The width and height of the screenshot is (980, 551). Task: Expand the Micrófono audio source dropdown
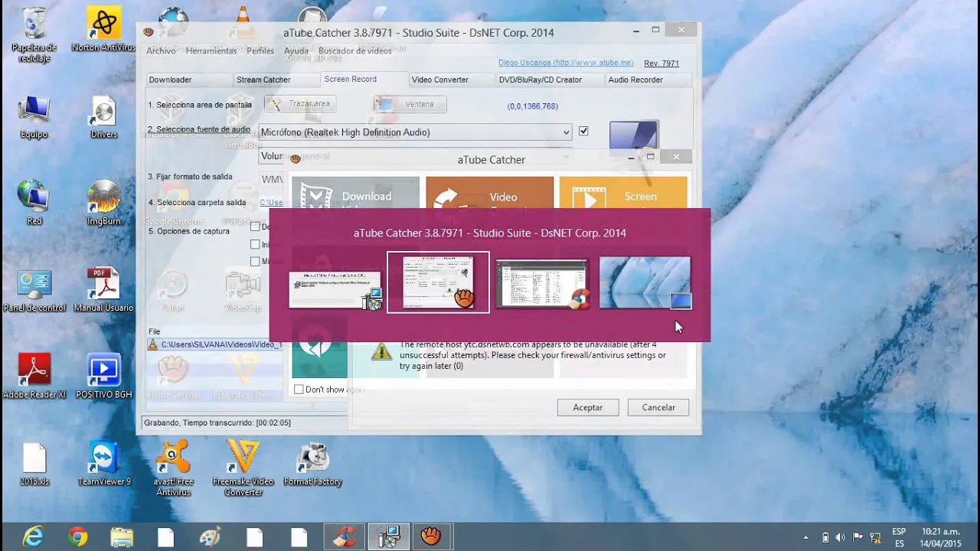tap(566, 132)
